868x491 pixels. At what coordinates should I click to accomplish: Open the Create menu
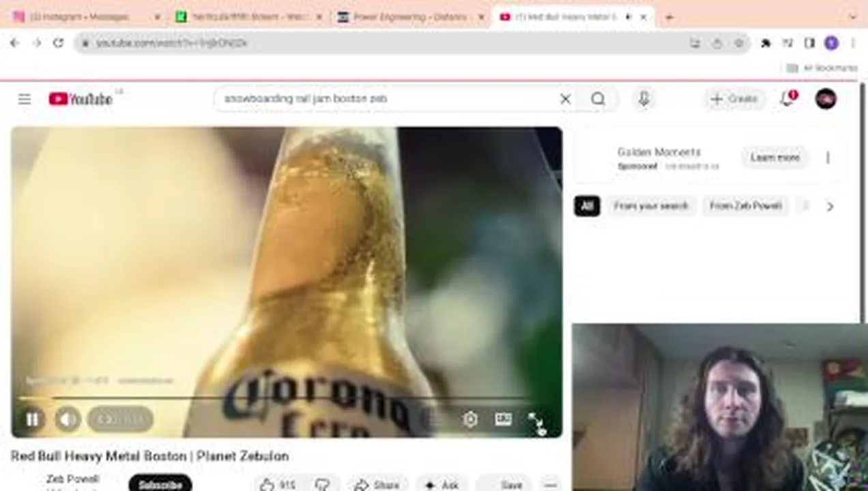point(734,99)
